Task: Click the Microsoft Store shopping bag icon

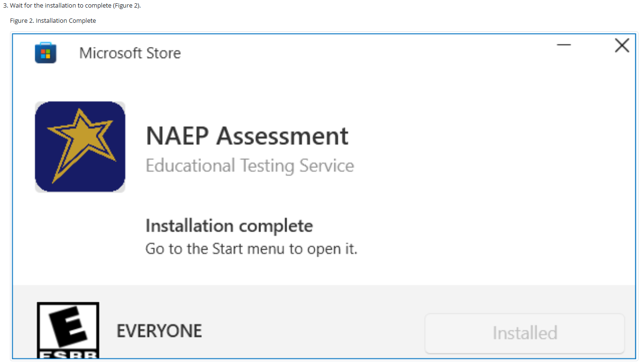Action: [x=46, y=53]
